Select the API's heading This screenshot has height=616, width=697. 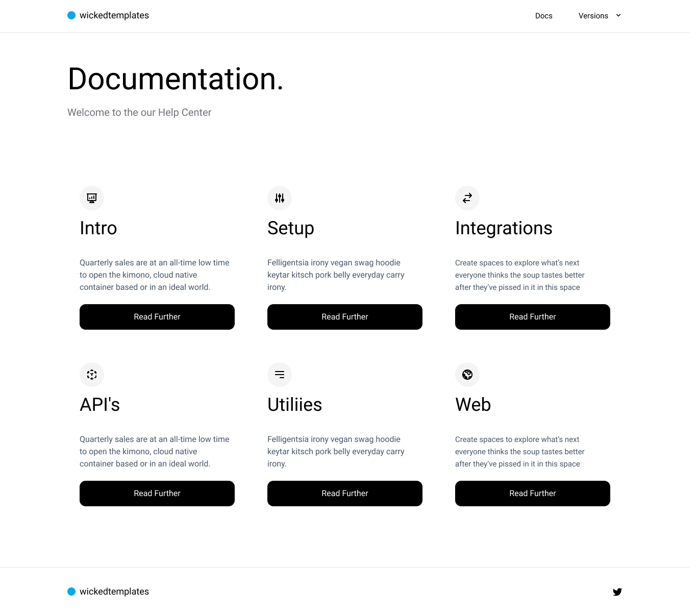coord(100,405)
